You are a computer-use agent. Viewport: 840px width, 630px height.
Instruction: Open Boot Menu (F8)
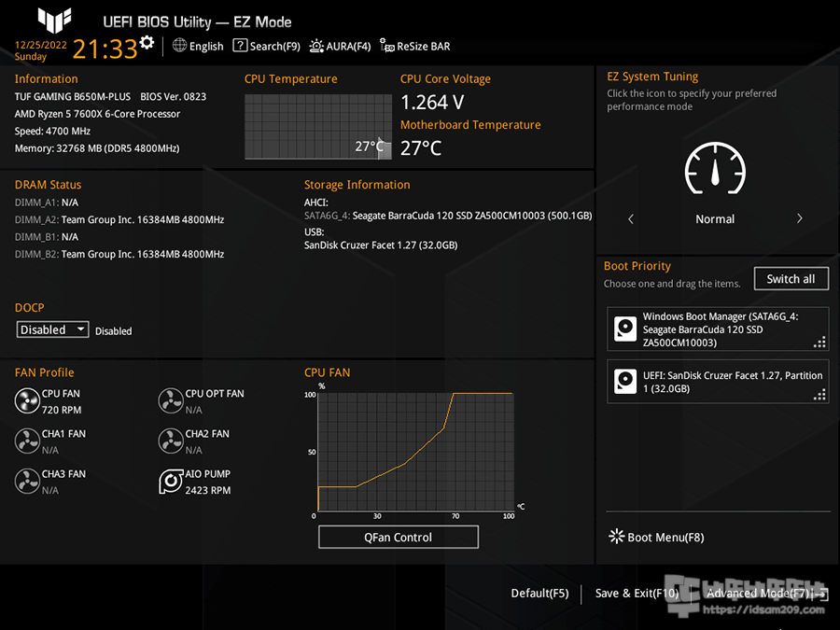coord(657,537)
